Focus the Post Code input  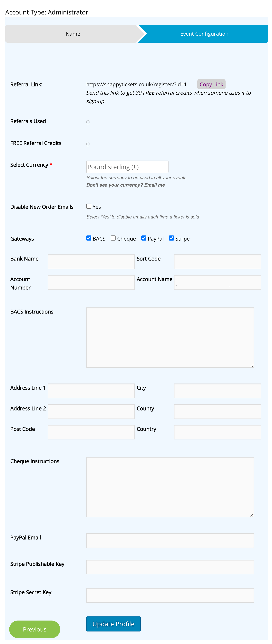(91, 432)
